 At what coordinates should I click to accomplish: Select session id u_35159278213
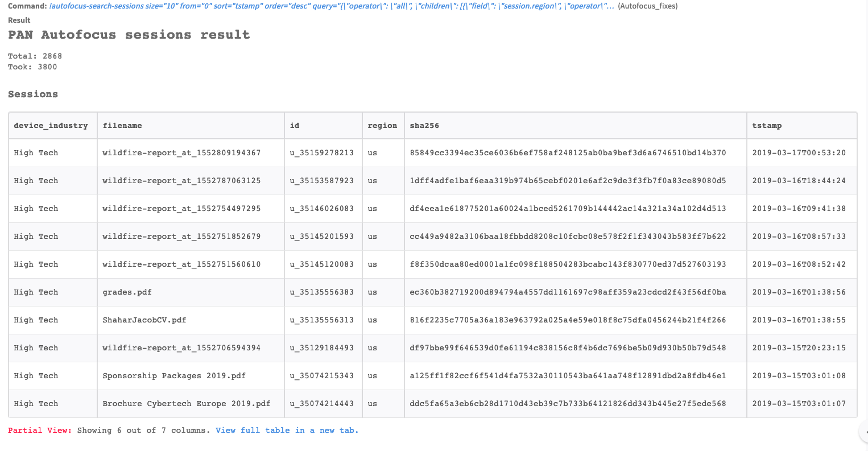click(x=322, y=153)
